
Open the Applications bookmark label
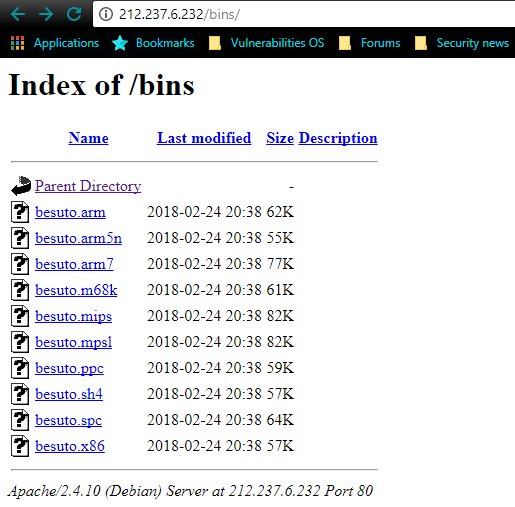pos(66,43)
